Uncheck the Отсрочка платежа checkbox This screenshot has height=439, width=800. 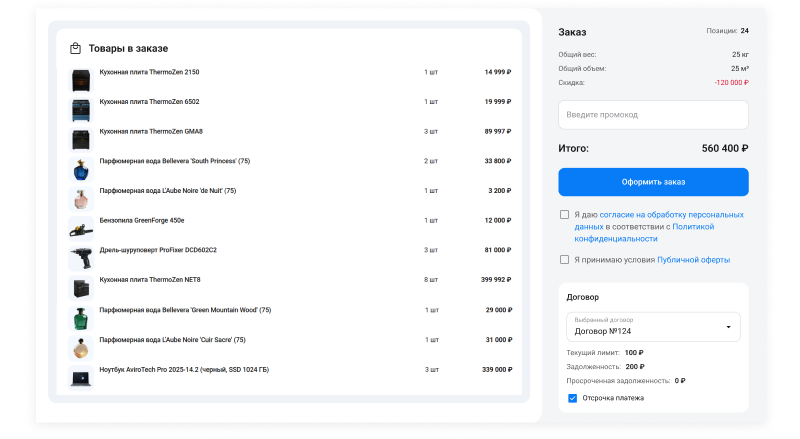pyautogui.click(x=572, y=398)
